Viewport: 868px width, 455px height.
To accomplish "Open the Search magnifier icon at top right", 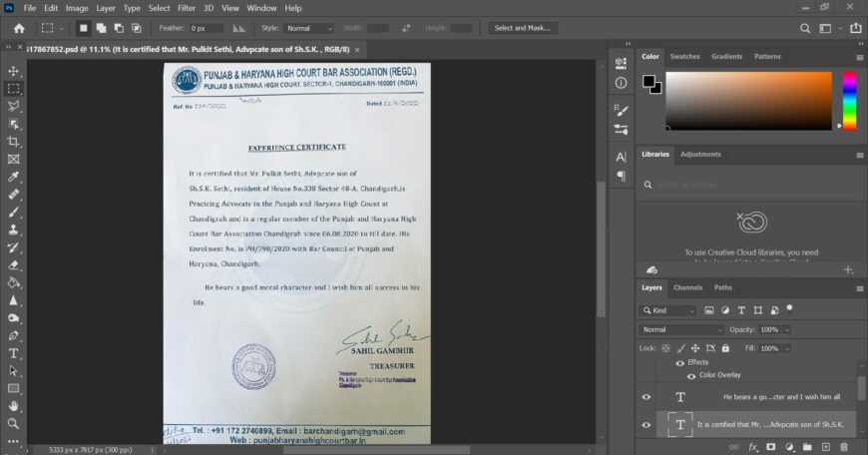I will click(805, 28).
